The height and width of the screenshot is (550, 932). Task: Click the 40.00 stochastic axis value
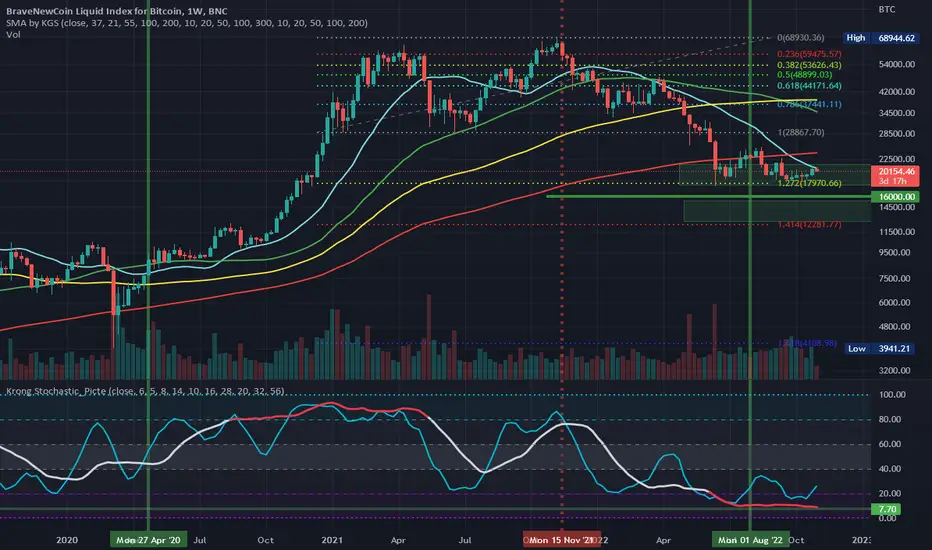point(890,469)
